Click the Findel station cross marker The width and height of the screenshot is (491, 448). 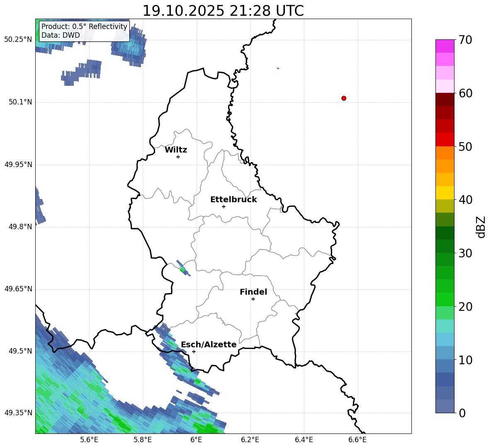[253, 299]
